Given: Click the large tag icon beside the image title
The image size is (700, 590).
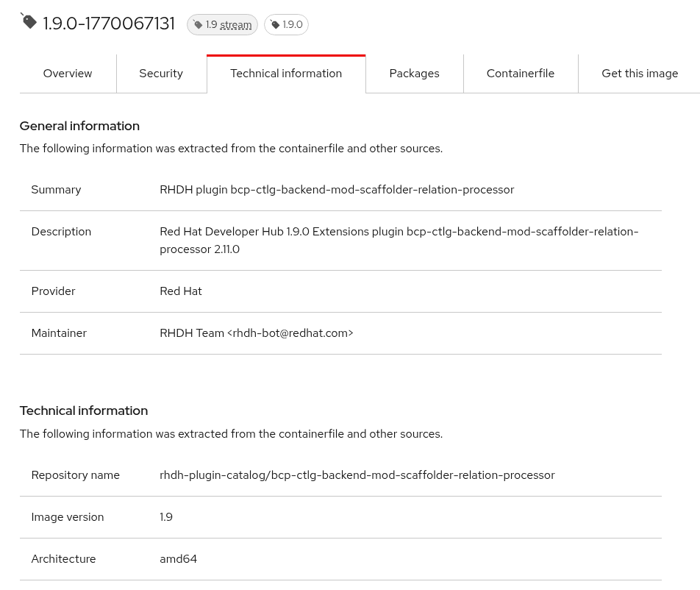Looking at the screenshot, I should [29, 21].
